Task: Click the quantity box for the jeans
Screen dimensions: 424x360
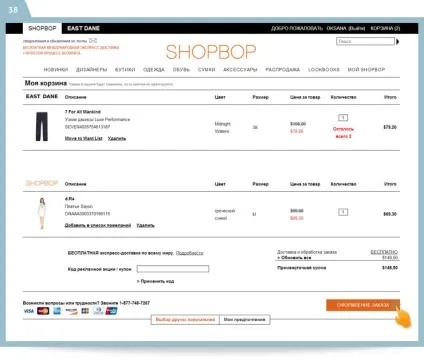Action: point(343,118)
